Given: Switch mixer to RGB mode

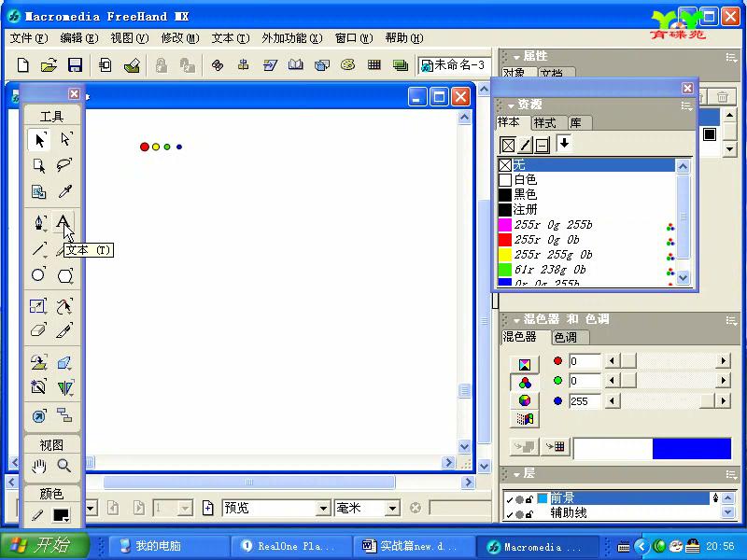Looking at the screenshot, I should point(525,383).
